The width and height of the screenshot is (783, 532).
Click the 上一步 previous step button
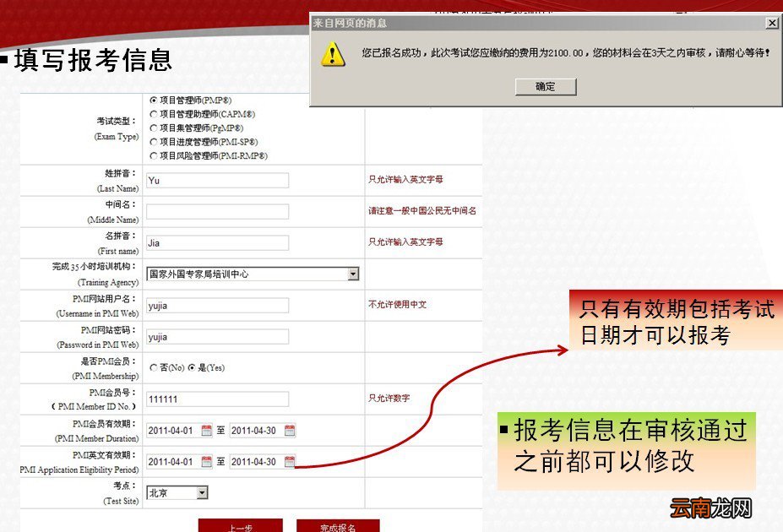(241, 525)
